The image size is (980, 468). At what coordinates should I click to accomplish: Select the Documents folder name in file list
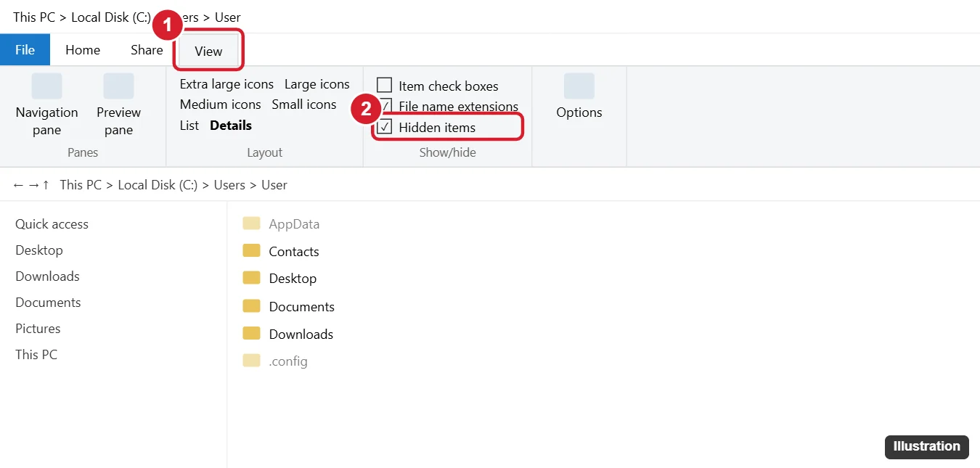pyautogui.click(x=302, y=307)
